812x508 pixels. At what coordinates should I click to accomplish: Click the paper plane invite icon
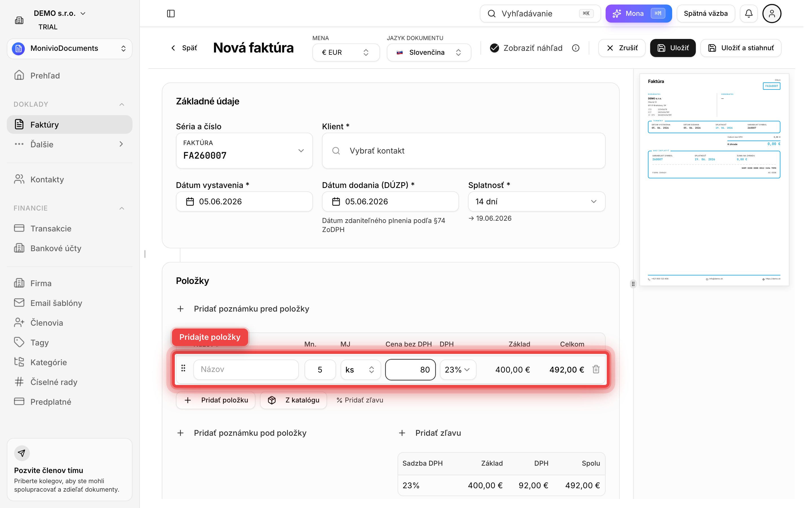pyautogui.click(x=22, y=453)
